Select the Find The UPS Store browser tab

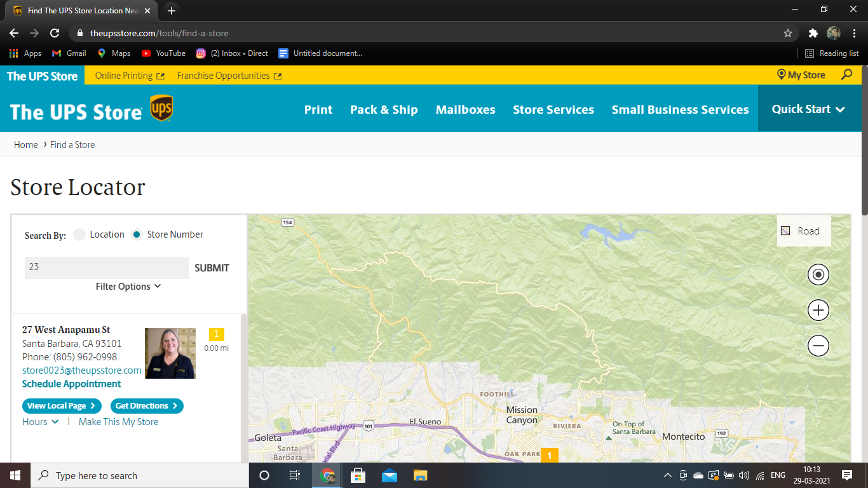click(x=82, y=11)
